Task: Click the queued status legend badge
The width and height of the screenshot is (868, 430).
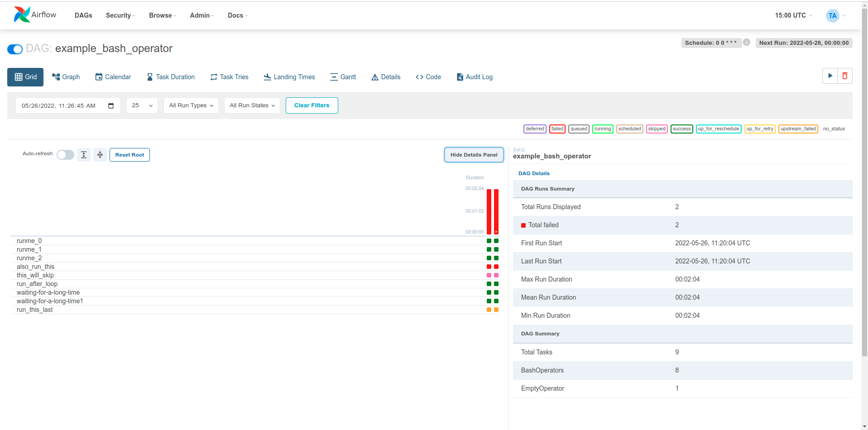Action: click(x=579, y=129)
